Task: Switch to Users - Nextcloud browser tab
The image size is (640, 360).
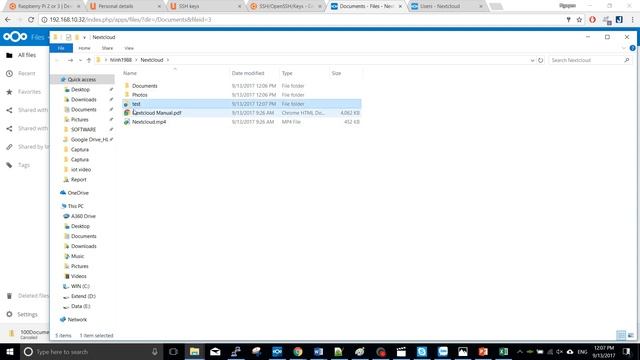Action: point(447,7)
